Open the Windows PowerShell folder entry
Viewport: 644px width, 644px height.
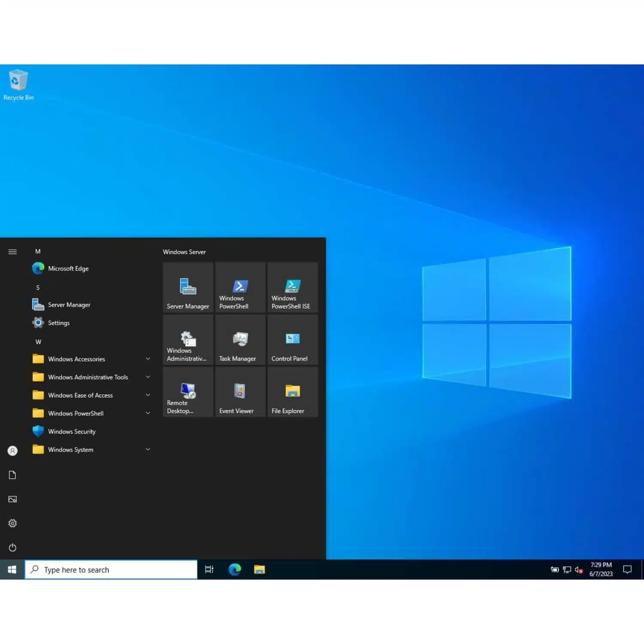tap(92, 413)
